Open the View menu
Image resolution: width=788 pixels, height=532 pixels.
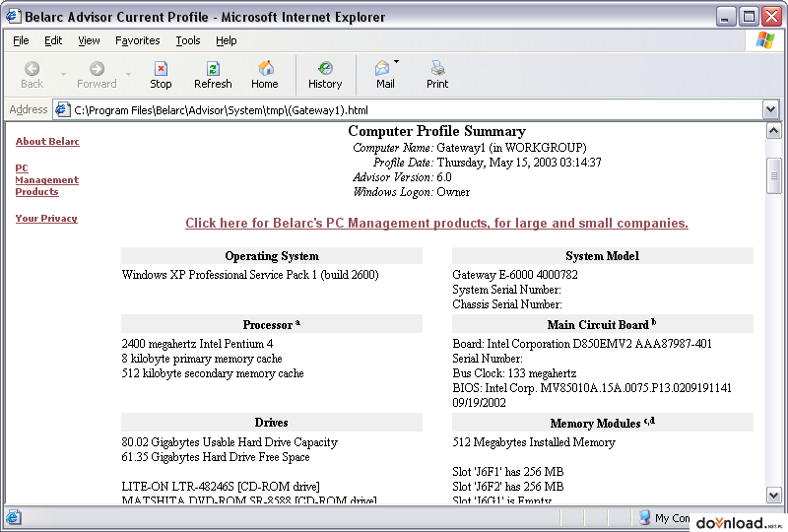[x=89, y=40]
